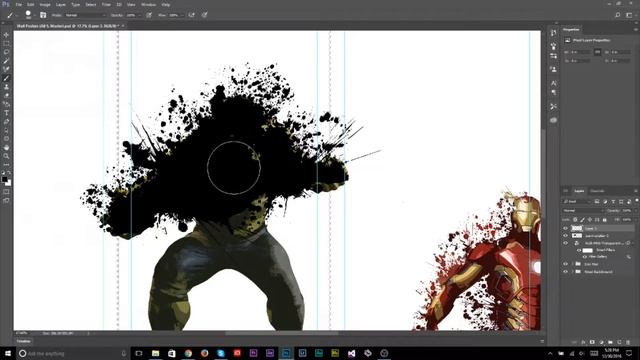
Task: Open brush Mode dropdown in options bar
Action: pos(85,15)
